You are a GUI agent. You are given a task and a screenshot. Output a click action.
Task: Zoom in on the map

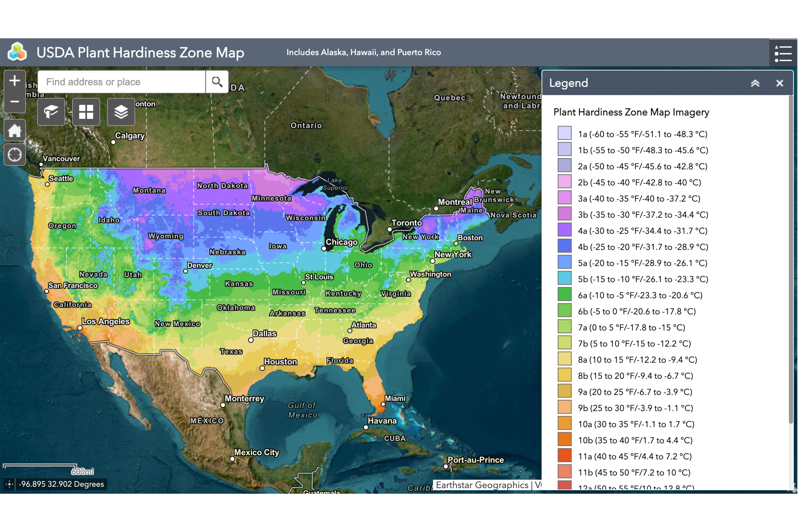click(15, 81)
